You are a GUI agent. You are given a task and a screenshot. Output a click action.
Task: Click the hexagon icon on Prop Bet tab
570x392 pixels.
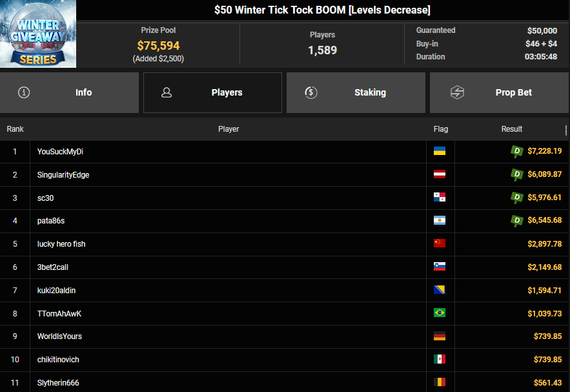point(457,92)
